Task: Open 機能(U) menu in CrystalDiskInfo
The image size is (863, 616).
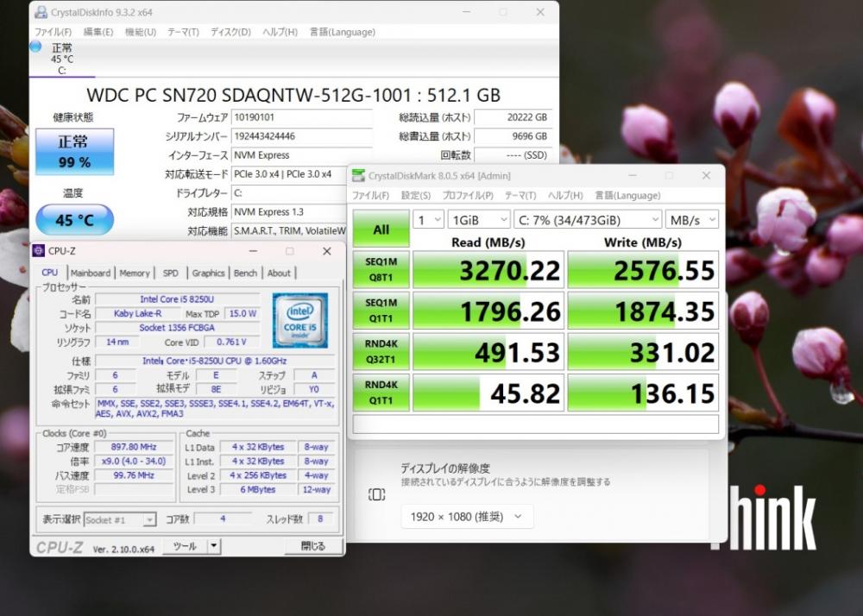Action: (x=141, y=32)
